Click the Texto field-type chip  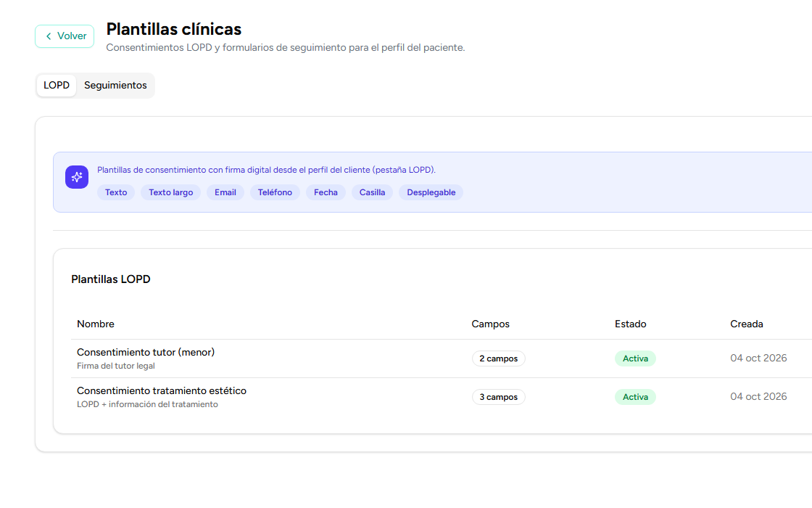116,192
